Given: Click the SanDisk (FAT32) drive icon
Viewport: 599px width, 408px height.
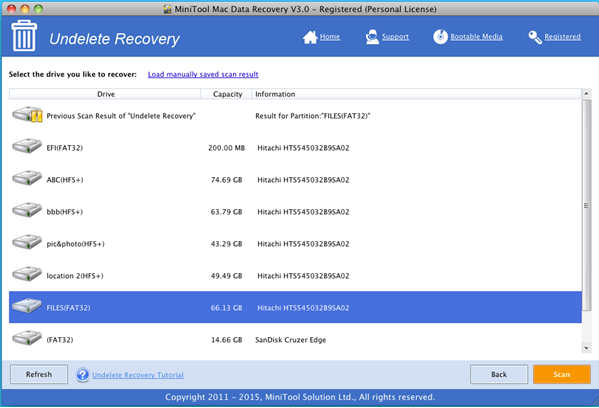Looking at the screenshot, I should [x=27, y=338].
